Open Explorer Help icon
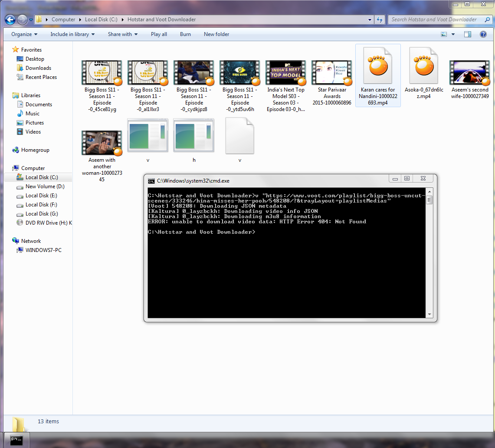The image size is (495, 448). coord(483,34)
